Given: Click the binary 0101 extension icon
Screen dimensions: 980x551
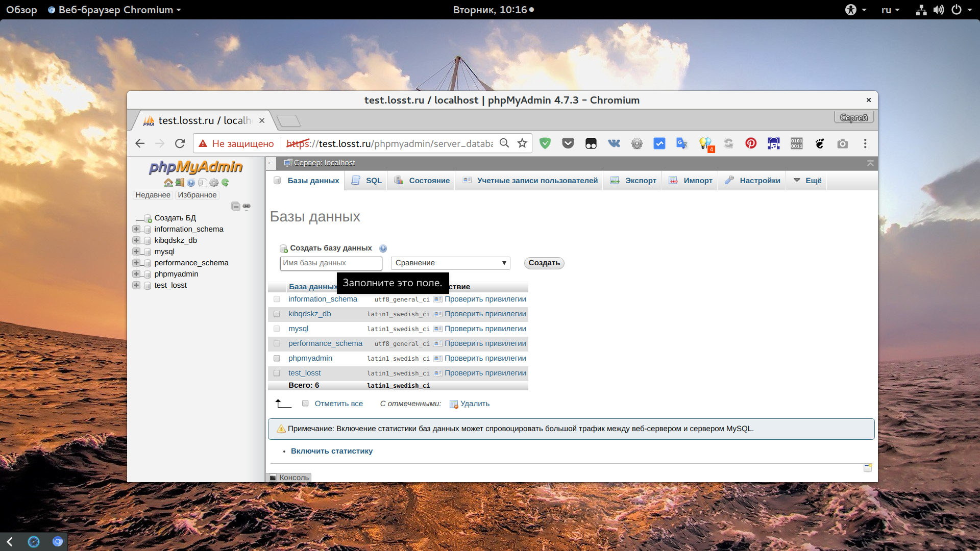Looking at the screenshot, I should [797, 143].
